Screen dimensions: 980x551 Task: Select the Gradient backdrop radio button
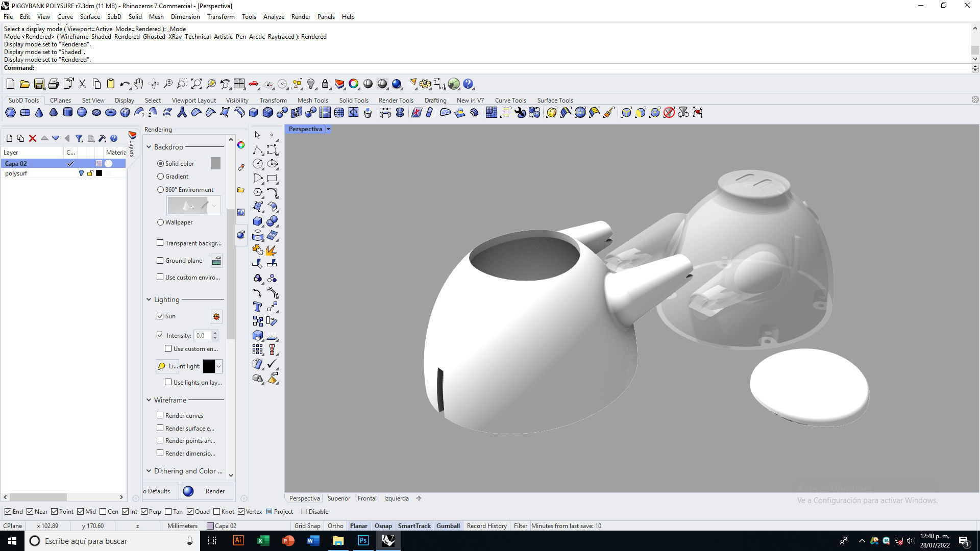click(x=161, y=177)
